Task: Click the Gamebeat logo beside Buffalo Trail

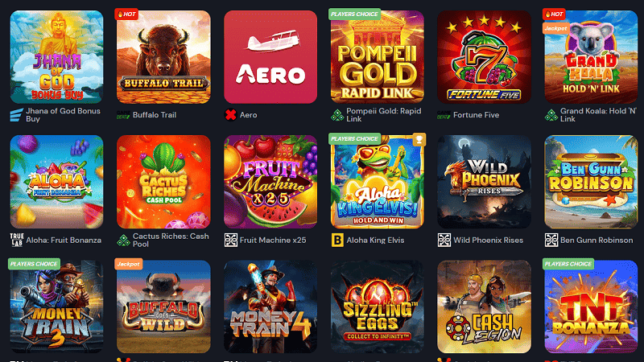Action: click(123, 115)
